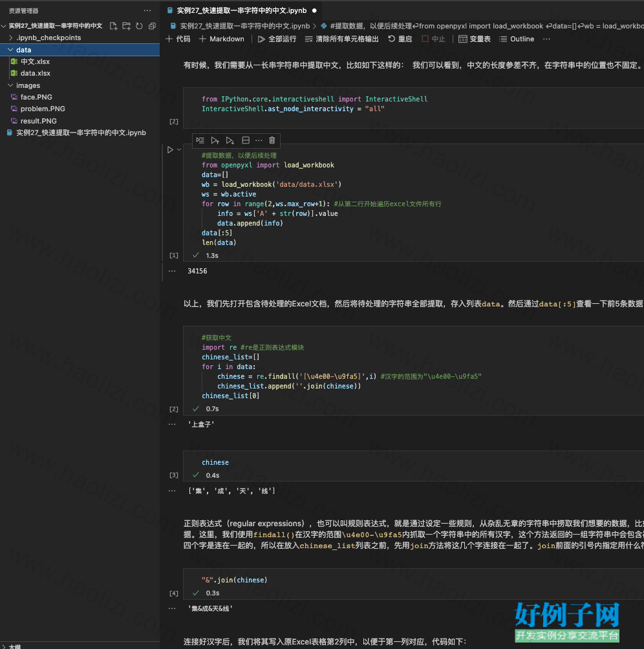Click the unsaved dot on notebook tab
This screenshot has width=644, height=649.
[314, 11]
